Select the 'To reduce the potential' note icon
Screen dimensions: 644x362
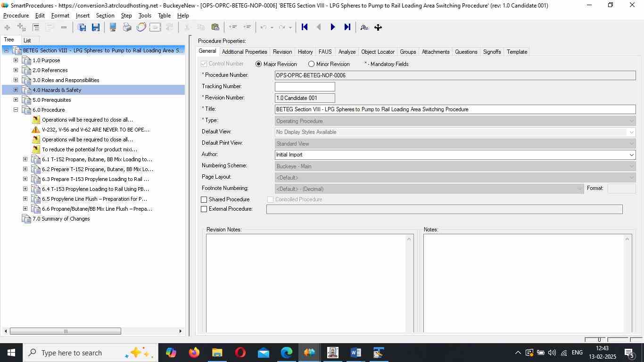36,149
